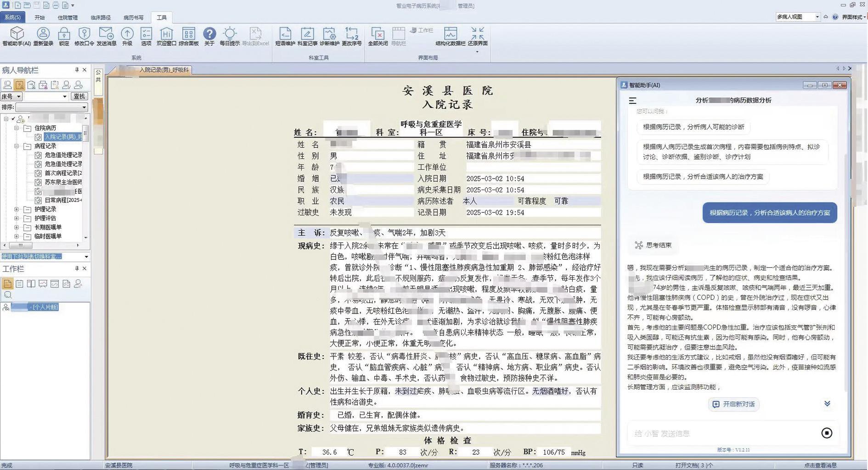The image size is (868, 470).
Task: Click the print icon in quick access toolbar
Action: coord(56,6)
